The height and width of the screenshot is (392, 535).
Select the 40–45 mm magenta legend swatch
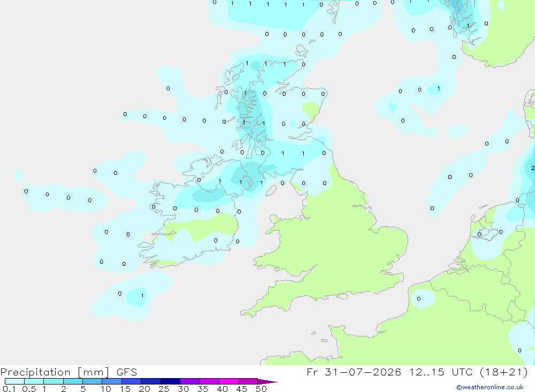(228, 381)
